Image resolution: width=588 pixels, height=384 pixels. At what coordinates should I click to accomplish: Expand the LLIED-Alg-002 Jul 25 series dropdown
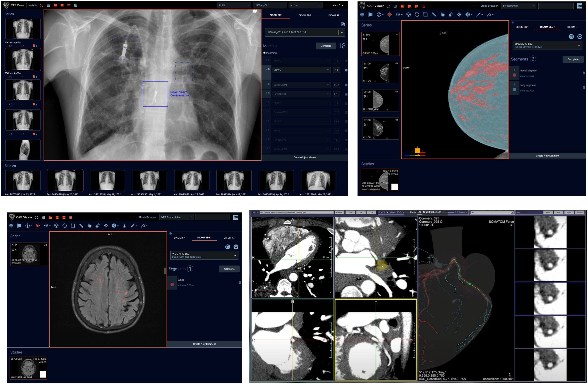(342, 32)
